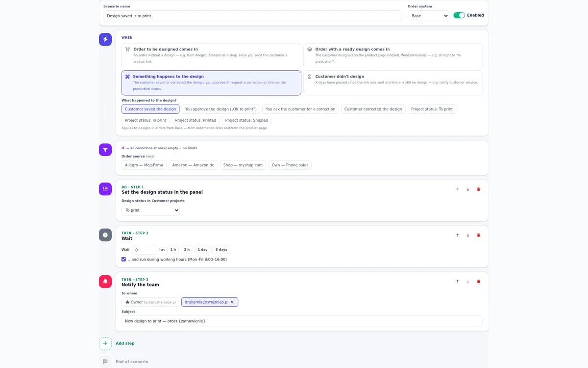
Task: Focus the Subject input field
Action: click(302, 321)
